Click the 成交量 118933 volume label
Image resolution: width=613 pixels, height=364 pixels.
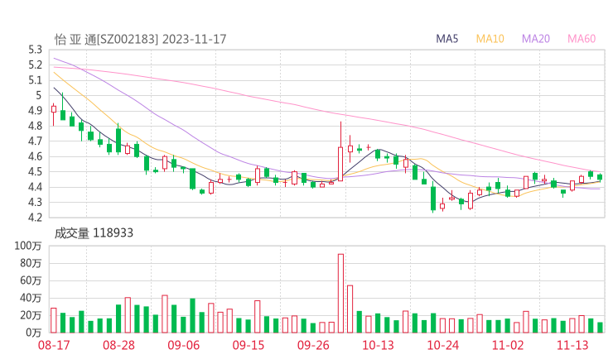94,233
